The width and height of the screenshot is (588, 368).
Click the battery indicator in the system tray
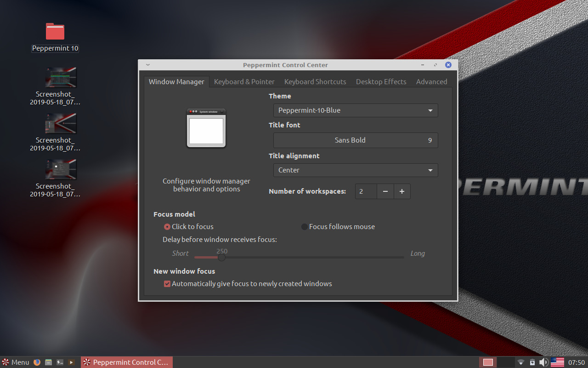(532, 362)
